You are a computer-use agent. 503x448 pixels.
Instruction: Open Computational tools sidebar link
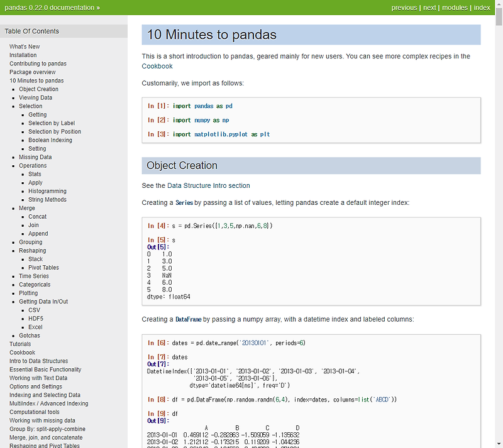(x=35, y=412)
